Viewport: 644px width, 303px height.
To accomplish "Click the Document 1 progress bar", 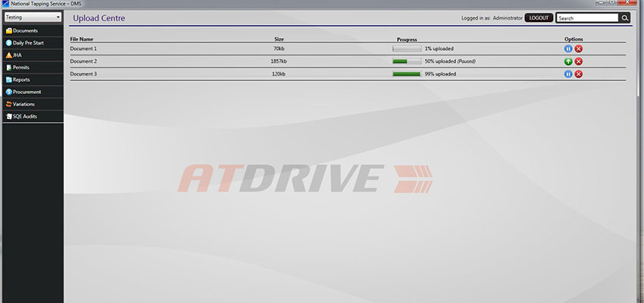I will tap(407, 48).
